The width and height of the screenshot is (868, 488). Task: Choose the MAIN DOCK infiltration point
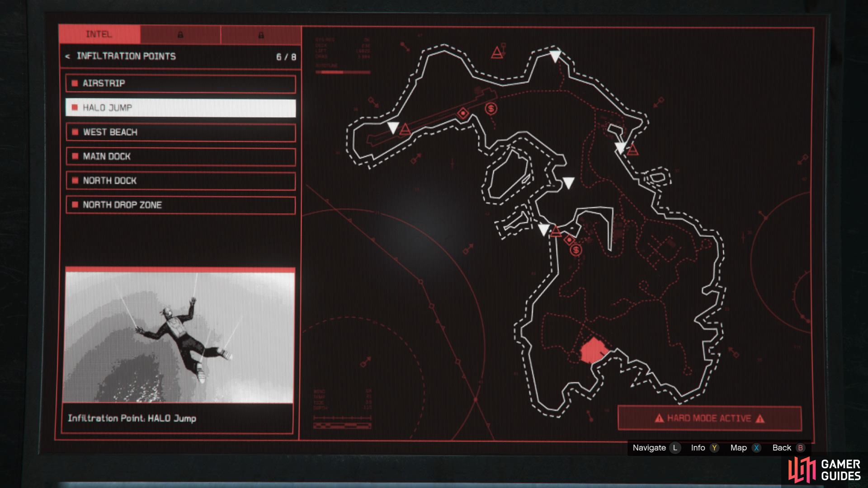coord(180,157)
